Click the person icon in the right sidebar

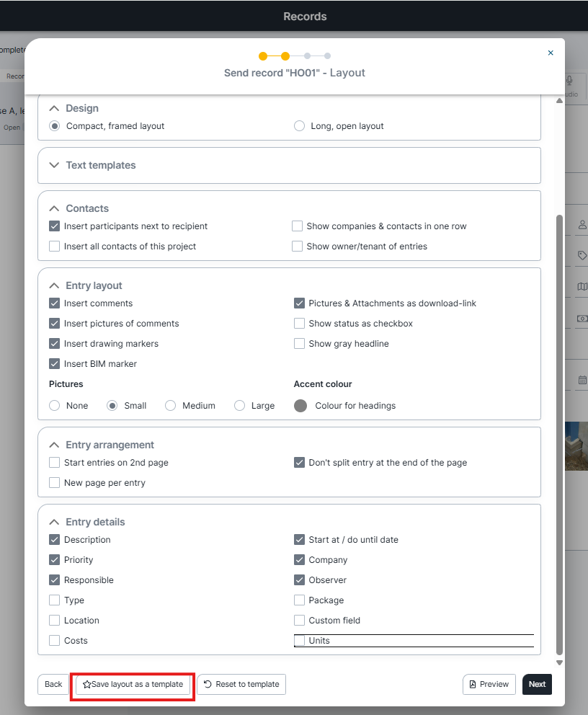(x=582, y=225)
